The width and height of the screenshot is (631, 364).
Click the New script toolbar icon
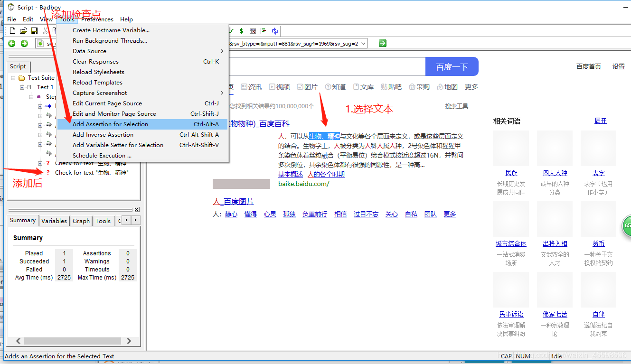[x=13, y=31]
